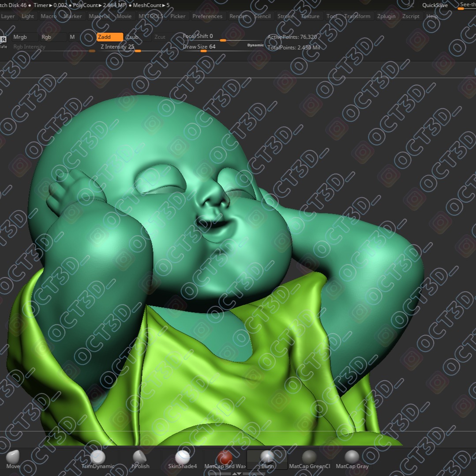This screenshot has height=476, width=476.
Task: Apply the MatCap Red Wax material
Action: [x=225, y=459]
